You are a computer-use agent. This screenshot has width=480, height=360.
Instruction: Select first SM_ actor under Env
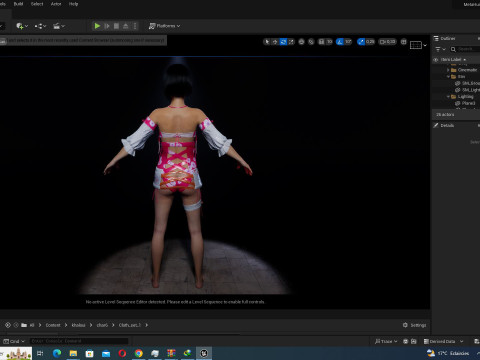pos(467,83)
